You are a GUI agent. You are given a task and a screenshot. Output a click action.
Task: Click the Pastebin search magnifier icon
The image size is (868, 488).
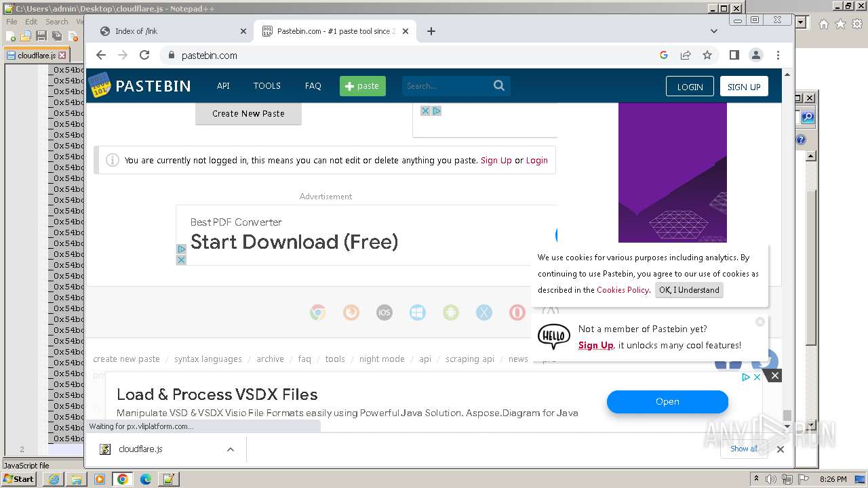coord(499,85)
